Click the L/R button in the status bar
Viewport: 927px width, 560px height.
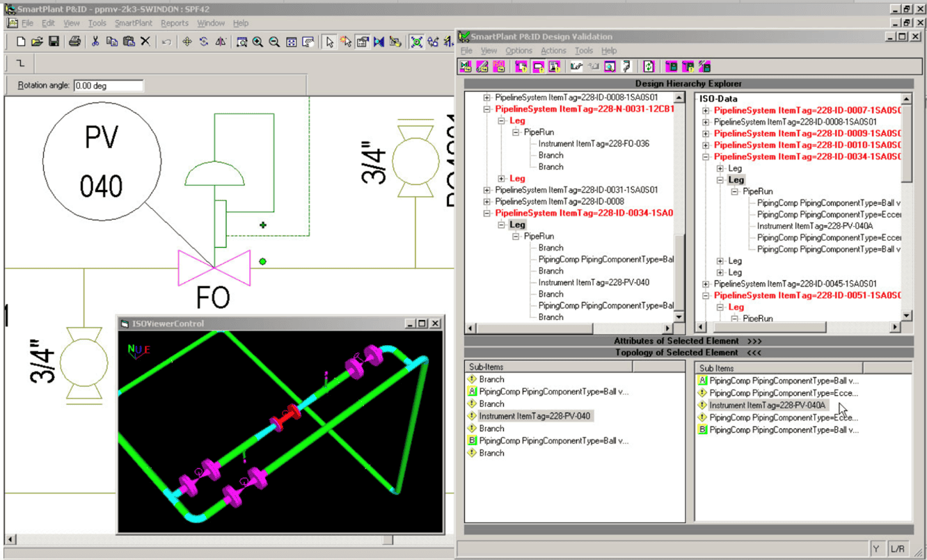[x=897, y=549]
